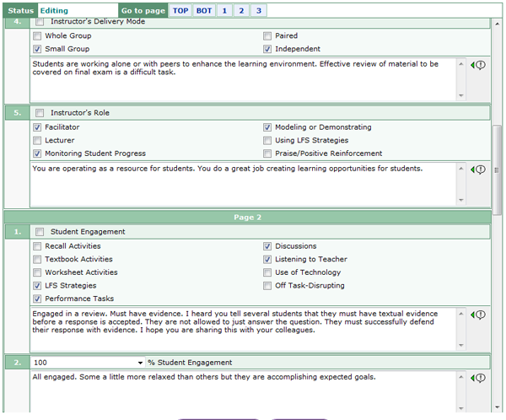Uncheck the Performance Tasks checkbox

click(37, 299)
